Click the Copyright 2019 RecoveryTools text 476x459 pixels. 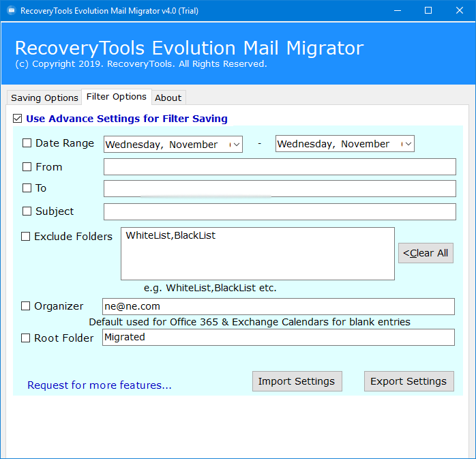(x=141, y=63)
